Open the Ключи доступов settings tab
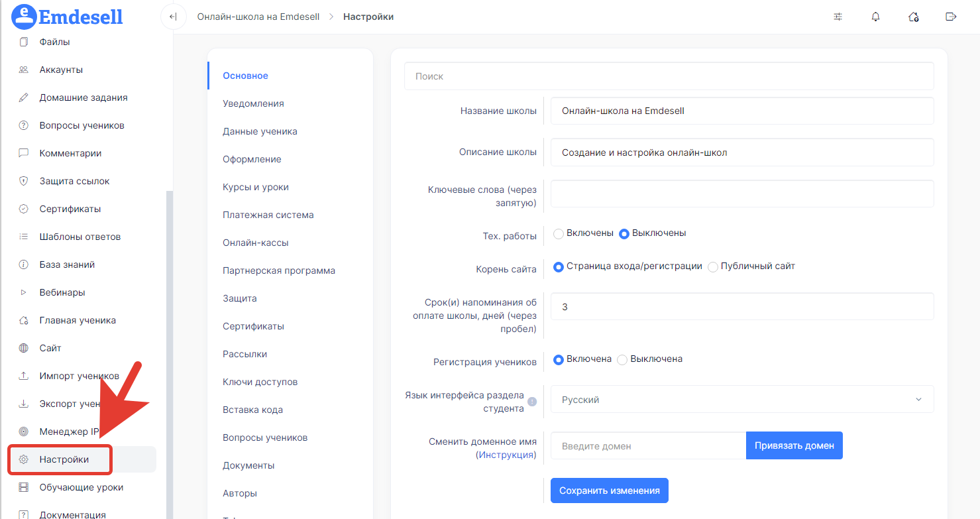980x519 pixels. [x=260, y=382]
